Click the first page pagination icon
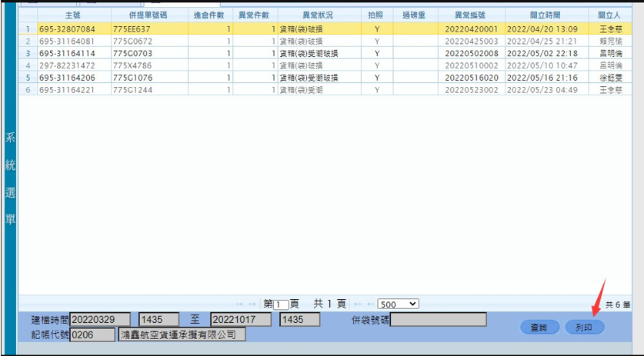Image resolution: width=644 pixels, height=356 pixels. 239,304
